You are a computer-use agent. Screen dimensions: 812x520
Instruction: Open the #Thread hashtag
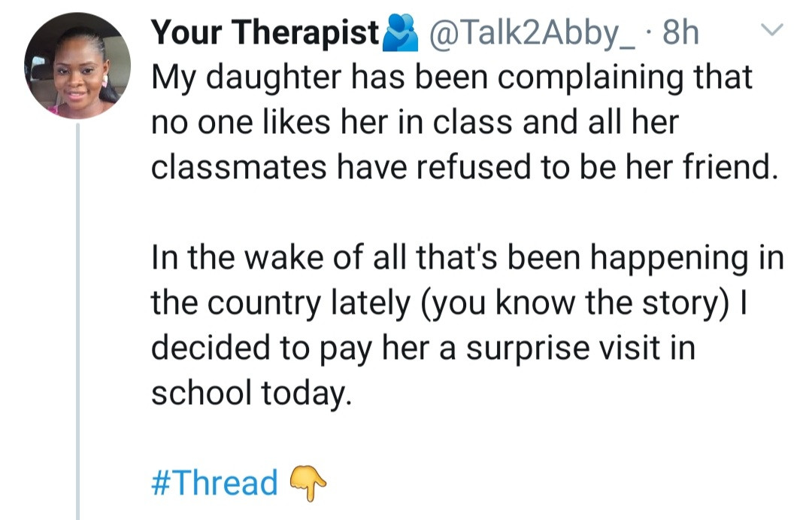[x=215, y=482]
